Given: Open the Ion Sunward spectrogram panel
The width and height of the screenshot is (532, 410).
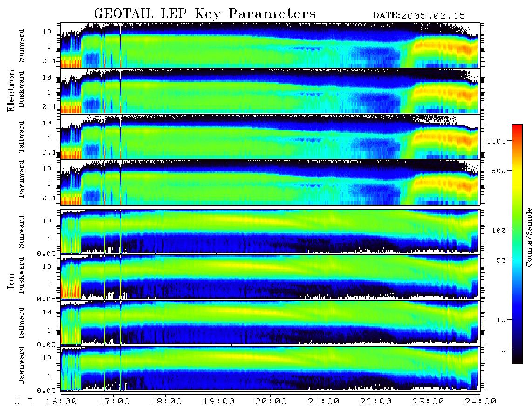Looking at the screenshot, I should click(270, 232).
